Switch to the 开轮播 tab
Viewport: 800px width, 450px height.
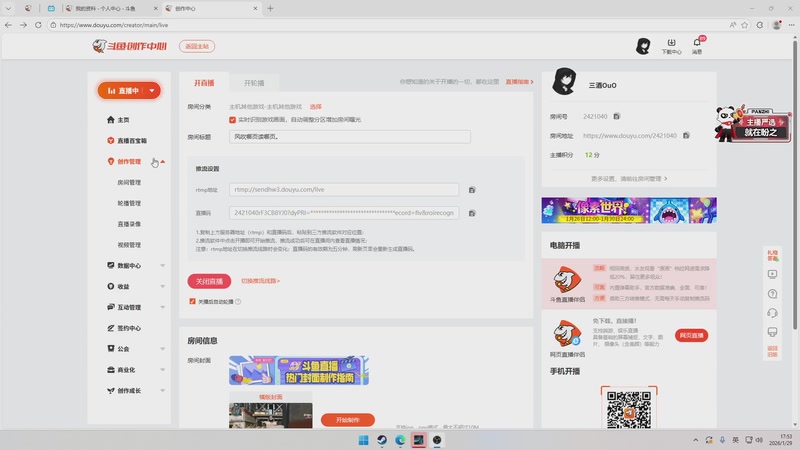[x=254, y=83]
